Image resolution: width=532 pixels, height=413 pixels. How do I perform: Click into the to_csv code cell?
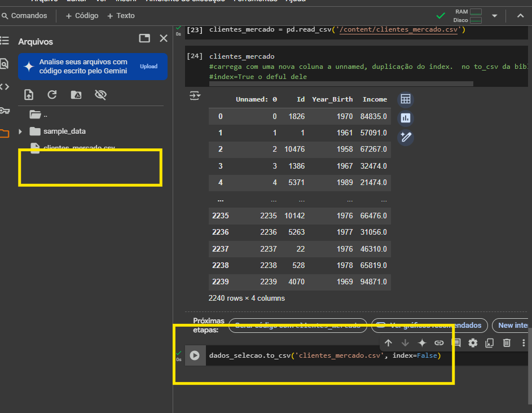click(x=367, y=355)
